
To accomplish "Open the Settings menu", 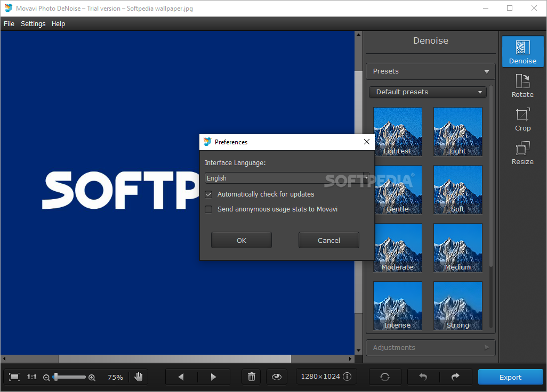I will 33,23.
